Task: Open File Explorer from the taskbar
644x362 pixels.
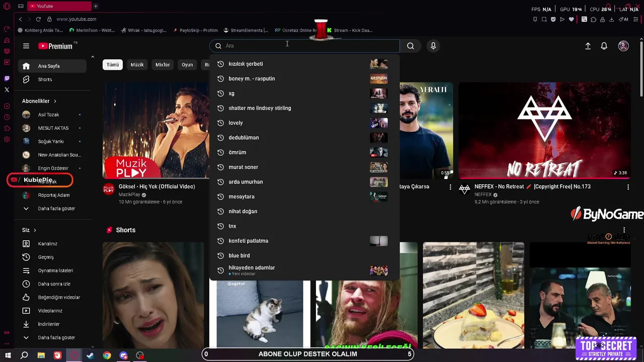Action: [x=41, y=355]
